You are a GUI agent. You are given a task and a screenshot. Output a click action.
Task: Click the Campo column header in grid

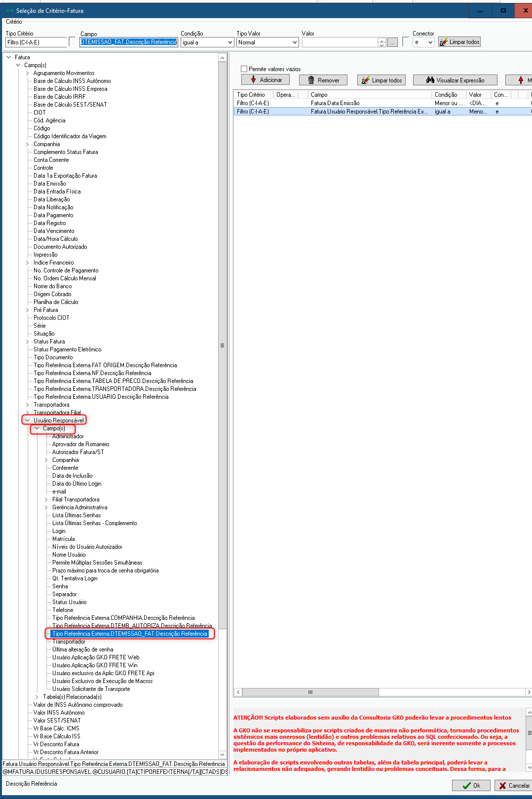pyautogui.click(x=369, y=95)
